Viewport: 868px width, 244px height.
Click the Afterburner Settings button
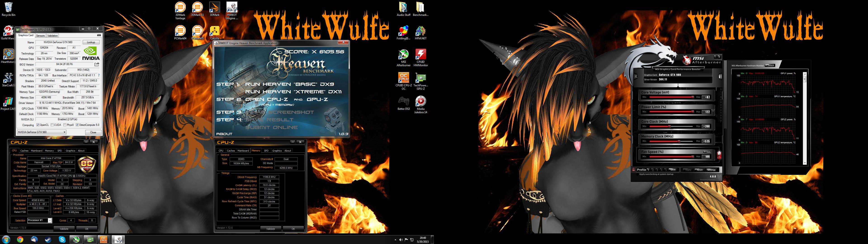(x=711, y=170)
